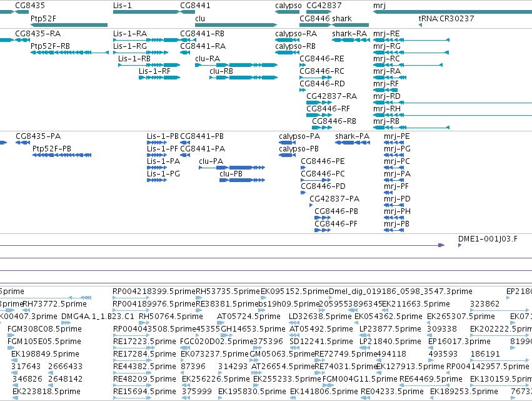This screenshot has height=401, width=532.
Task: Select transcript clu-RA
Action: (x=236, y=65)
